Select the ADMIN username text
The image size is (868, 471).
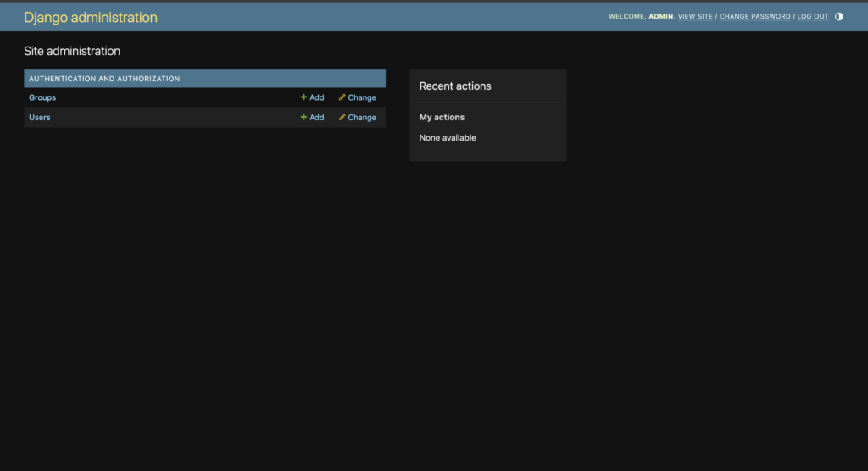pos(660,17)
